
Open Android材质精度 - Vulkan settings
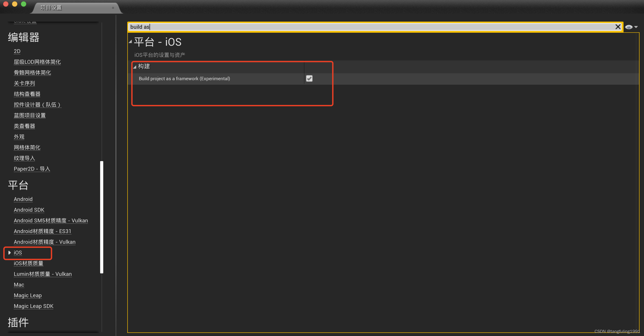[x=45, y=242]
